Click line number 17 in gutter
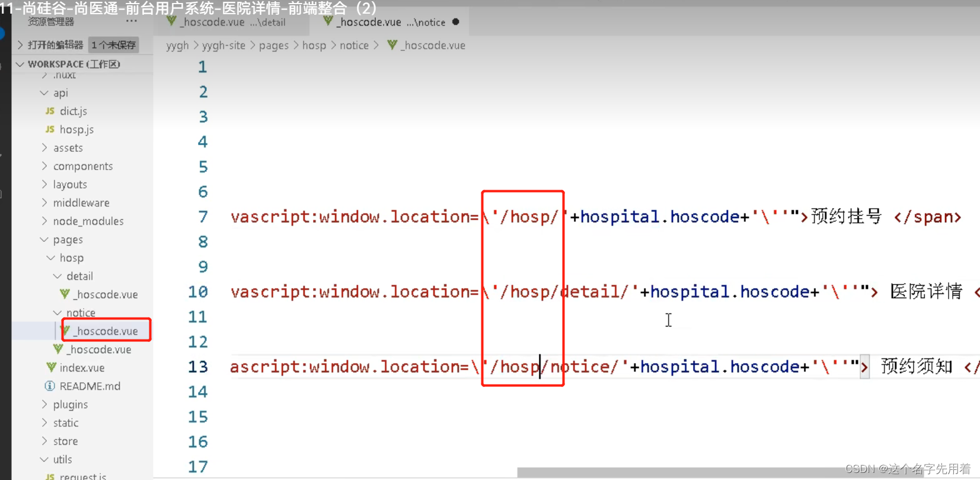Screen dimensions: 980x480 [197, 467]
